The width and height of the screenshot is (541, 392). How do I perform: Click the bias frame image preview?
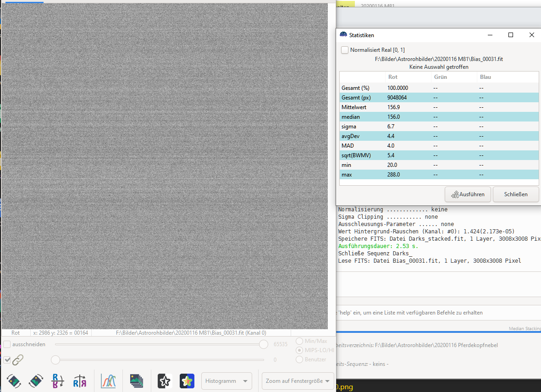point(165,166)
